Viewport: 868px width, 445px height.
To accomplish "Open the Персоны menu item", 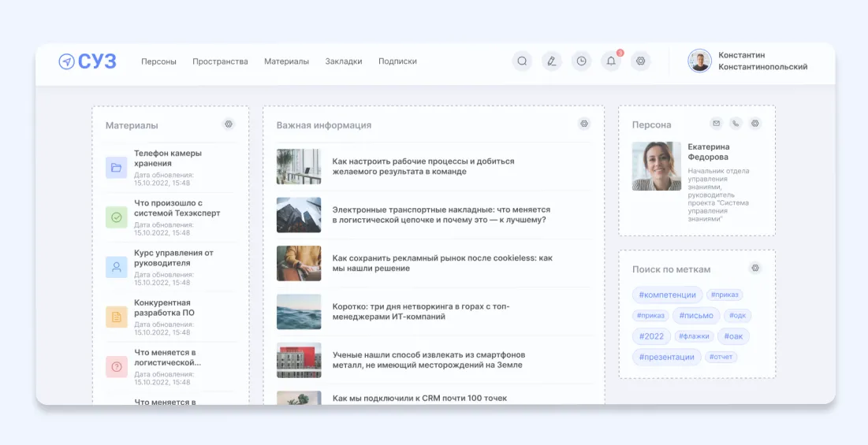I will (158, 61).
